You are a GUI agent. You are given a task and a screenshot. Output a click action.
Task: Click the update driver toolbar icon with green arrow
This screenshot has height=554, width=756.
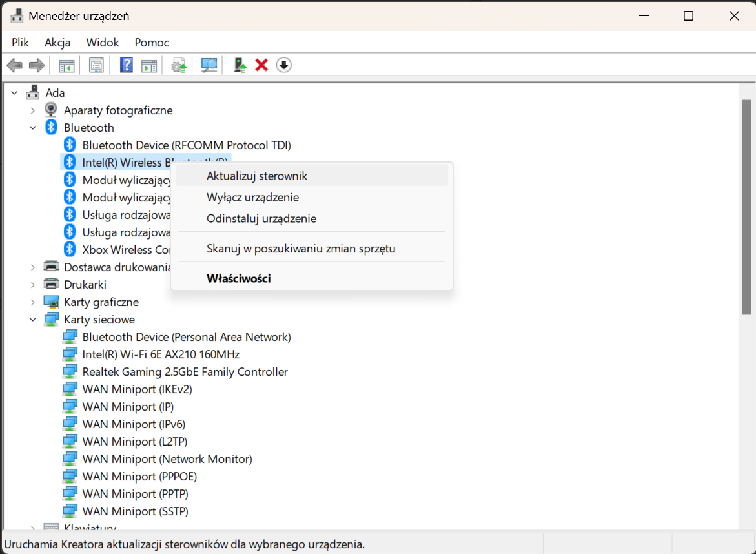pos(240,65)
